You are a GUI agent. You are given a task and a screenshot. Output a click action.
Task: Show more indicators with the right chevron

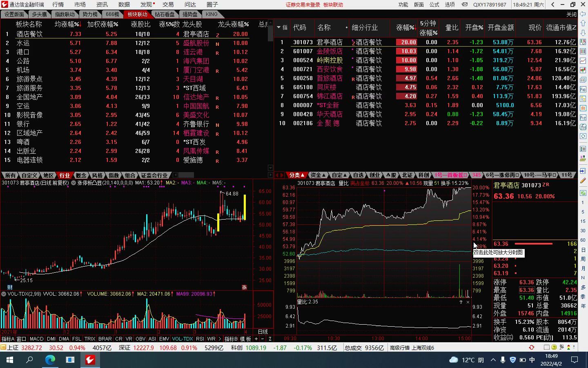220,339
